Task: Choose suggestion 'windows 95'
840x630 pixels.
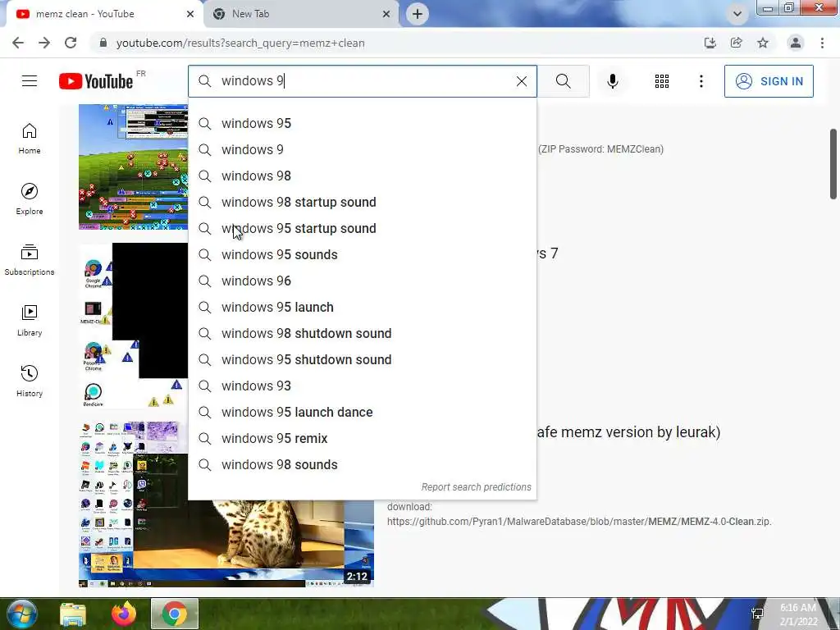Action: pos(362,123)
